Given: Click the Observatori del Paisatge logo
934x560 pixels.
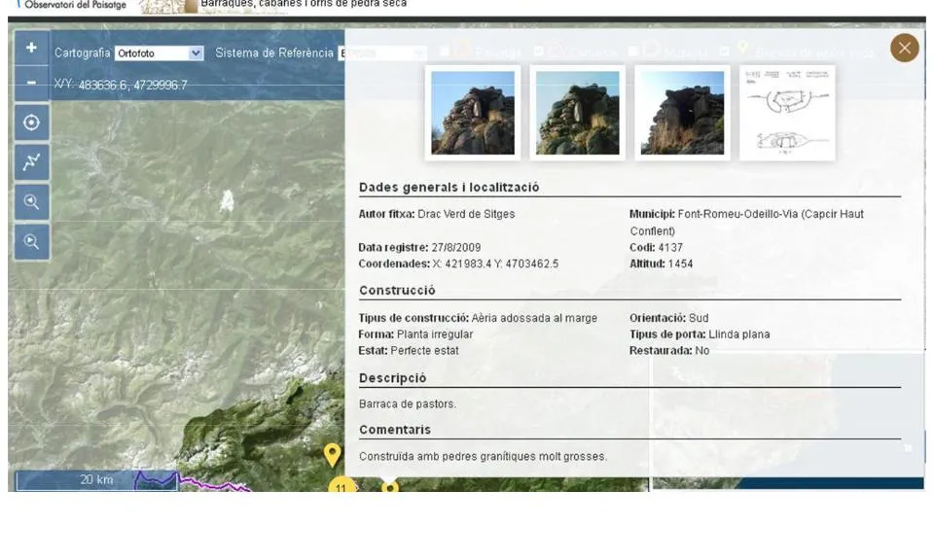Looking at the screenshot, I should [72, 5].
